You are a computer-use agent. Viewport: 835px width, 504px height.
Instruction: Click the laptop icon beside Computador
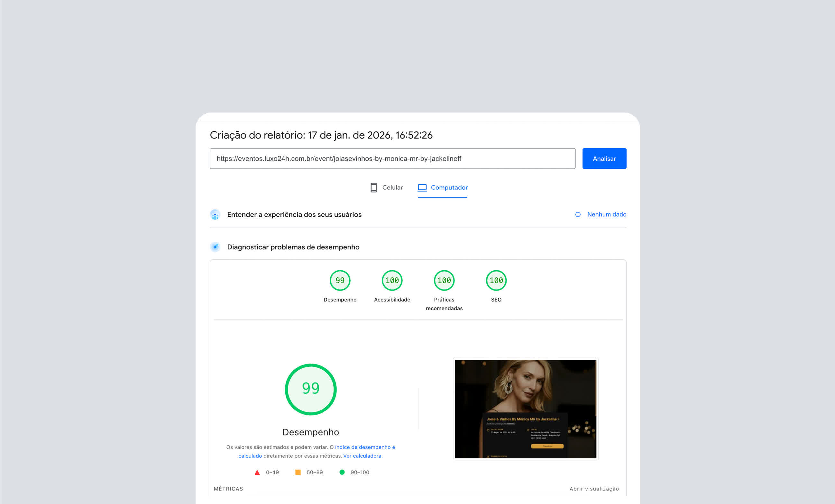(x=422, y=187)
